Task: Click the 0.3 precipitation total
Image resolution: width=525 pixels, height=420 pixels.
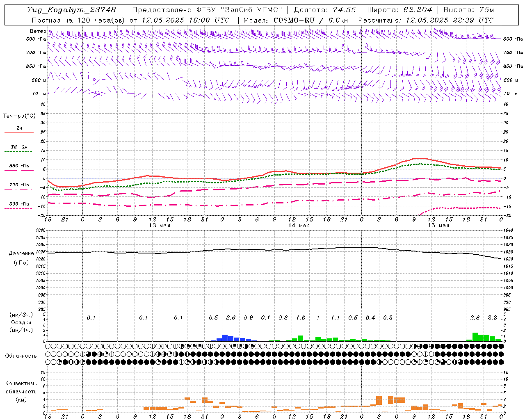Action: click(x=283, y=317)
